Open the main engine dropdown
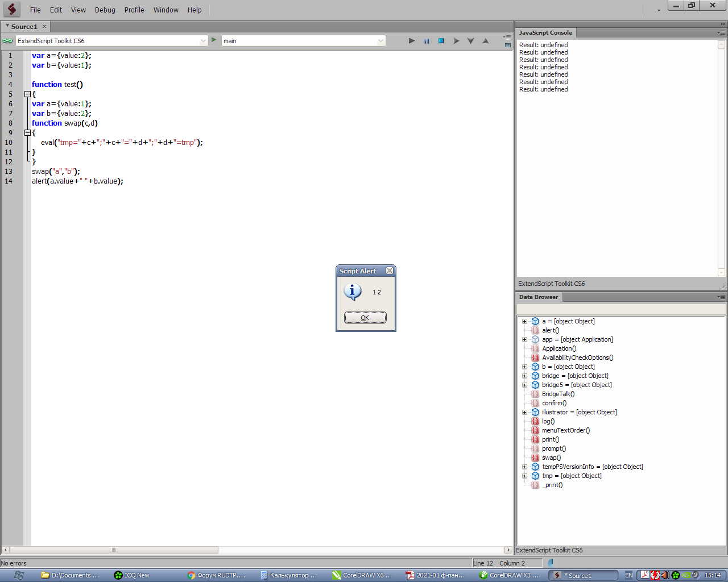The height and width of the screenshot is (582, 728). click(380, 41)
